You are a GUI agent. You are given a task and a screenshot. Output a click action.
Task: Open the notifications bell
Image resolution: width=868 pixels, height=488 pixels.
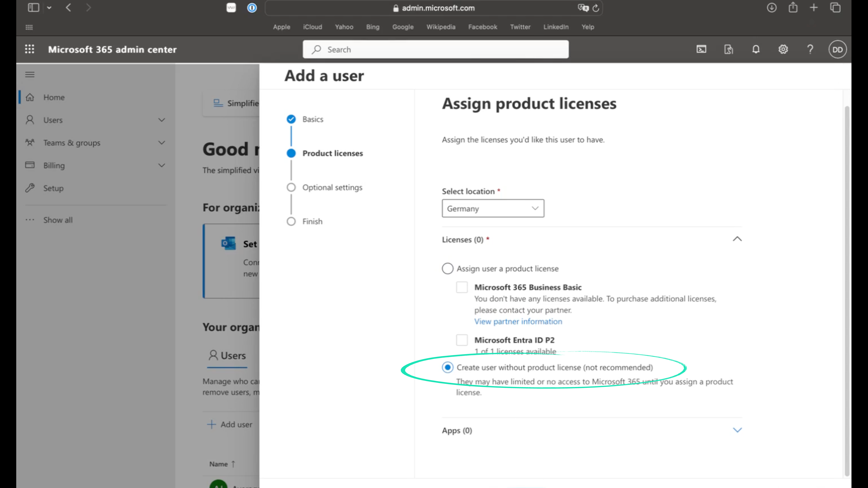point(756,49)
